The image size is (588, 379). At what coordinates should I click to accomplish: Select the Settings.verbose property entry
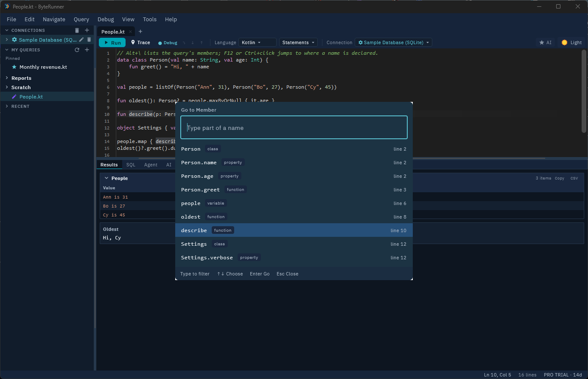(294, 258)
